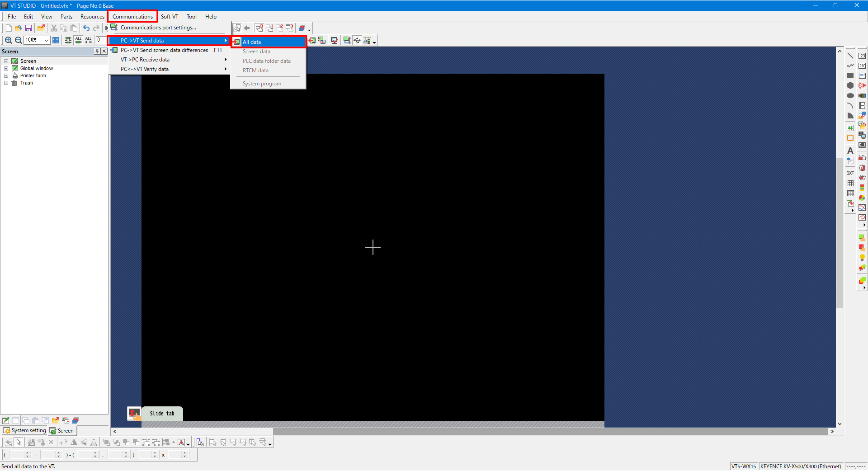
Task: Click 'Communications port settings...' menu entry
Action: [x=158, y=28]
